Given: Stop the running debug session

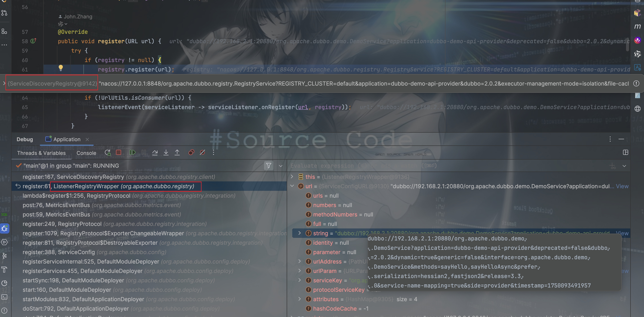Looking at the screenshot, I should coord(119,152).
